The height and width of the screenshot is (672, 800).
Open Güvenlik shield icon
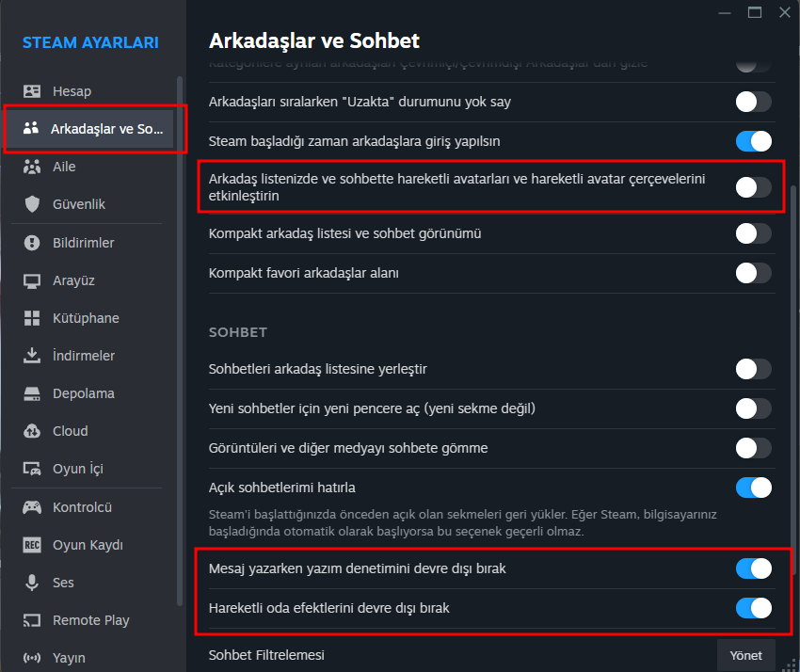click(x=32, y=204)
